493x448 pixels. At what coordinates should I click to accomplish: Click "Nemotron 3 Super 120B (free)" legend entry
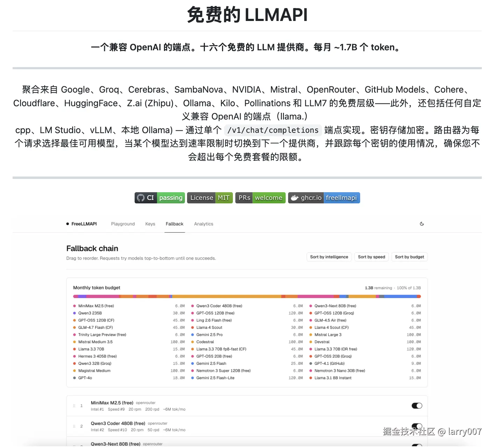click(x=223, y=371)
